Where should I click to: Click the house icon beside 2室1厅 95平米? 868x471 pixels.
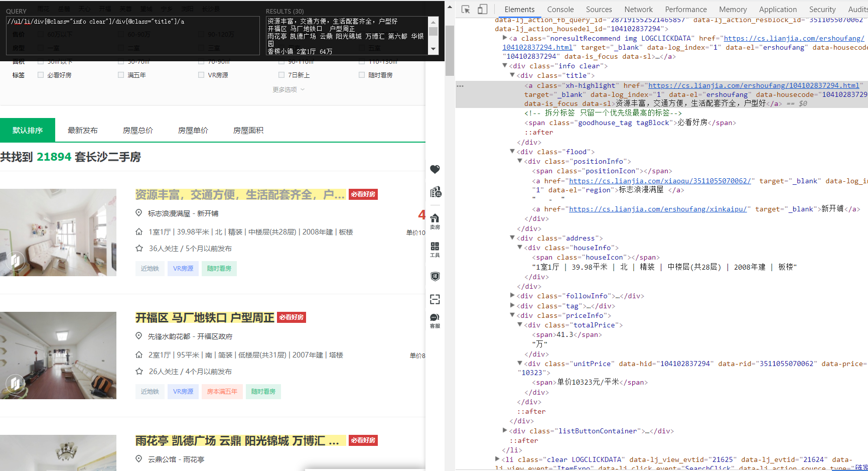[x=139, y=355]
